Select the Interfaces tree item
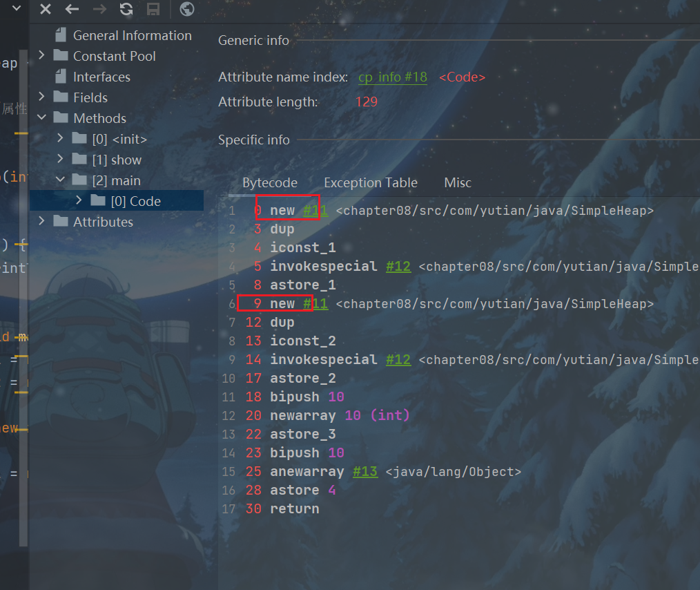The image size is (700, 590). 101,77
